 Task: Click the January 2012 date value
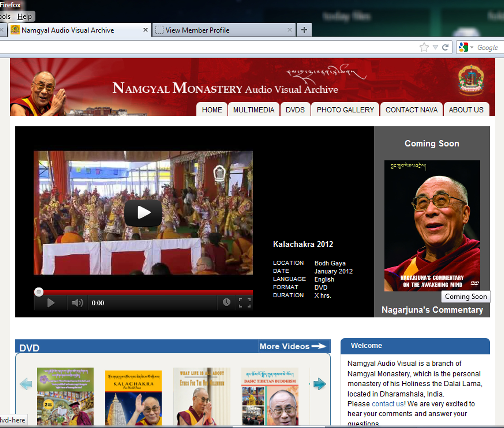[333, 271]
